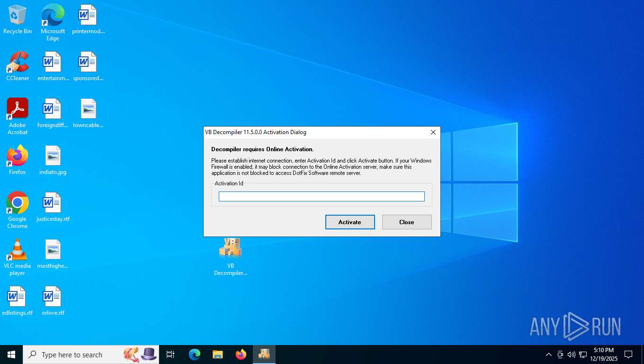
Task: Open the clock and date flyout
Action: [603, 355]
